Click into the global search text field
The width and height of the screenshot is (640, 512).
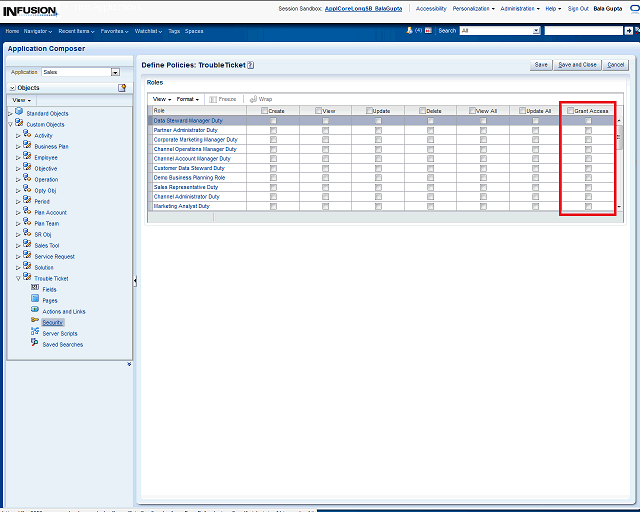[583, 31]
